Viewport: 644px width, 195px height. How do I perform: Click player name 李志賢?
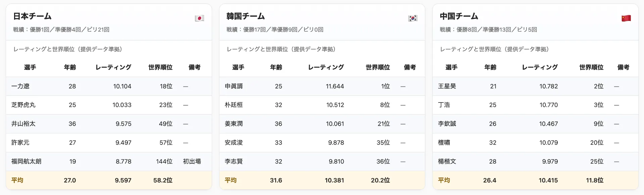point(234,161)
